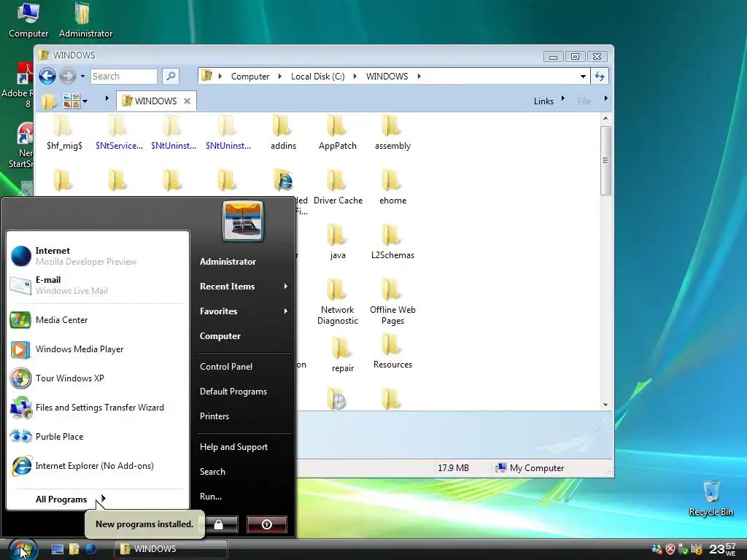Open the ehome folder

pos(392,187)
